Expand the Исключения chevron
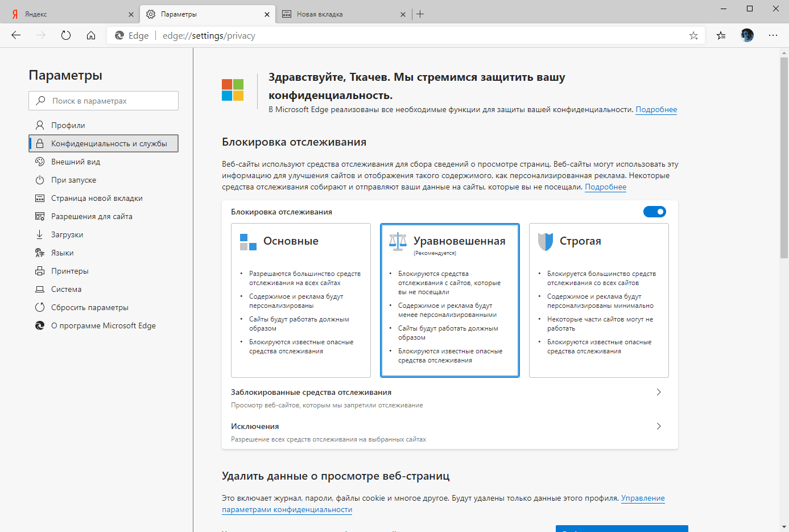Image resolution: width=789 pixels, height=532 pixels. pyautogui.click(x=659, y=426)
